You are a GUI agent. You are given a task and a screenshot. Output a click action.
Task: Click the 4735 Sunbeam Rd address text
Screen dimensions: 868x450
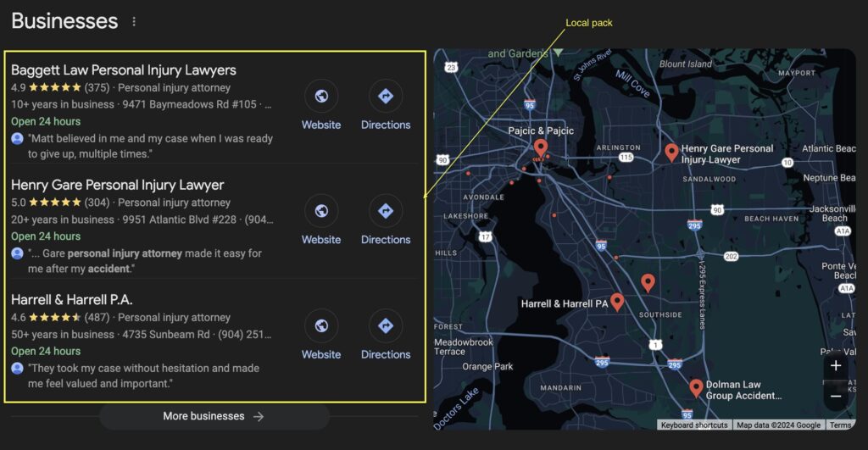pos(166,334)
